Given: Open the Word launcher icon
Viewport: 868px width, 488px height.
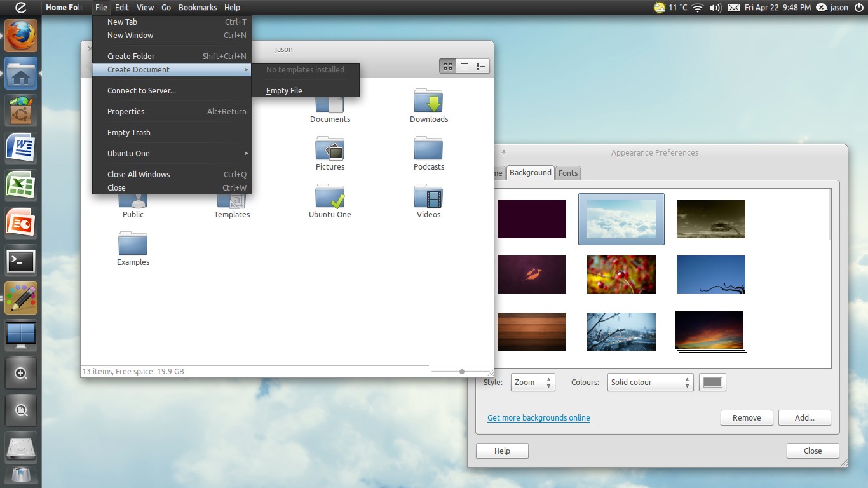Looking at the screenshot, I should point(21,148).
